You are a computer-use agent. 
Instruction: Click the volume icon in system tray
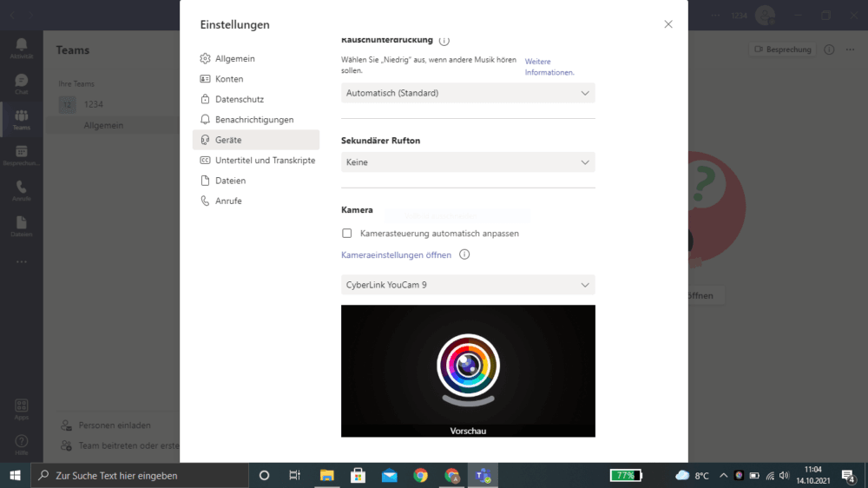784,475
